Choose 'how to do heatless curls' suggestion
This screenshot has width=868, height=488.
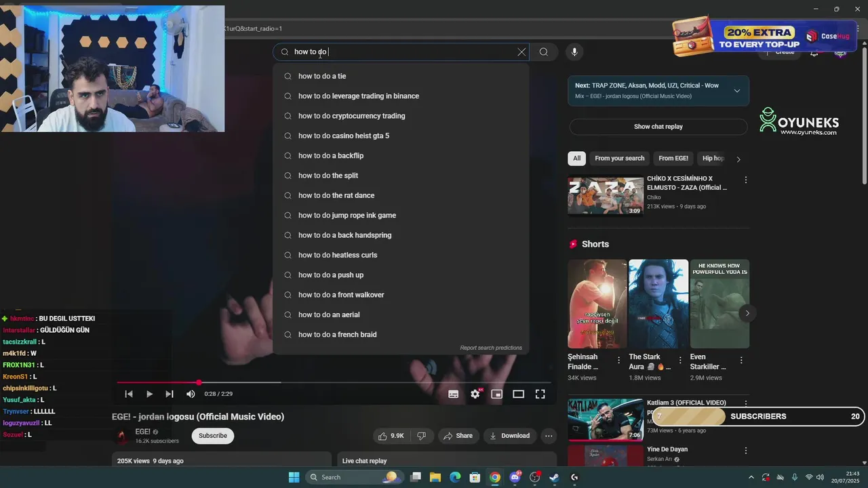(x=401, y=255)
